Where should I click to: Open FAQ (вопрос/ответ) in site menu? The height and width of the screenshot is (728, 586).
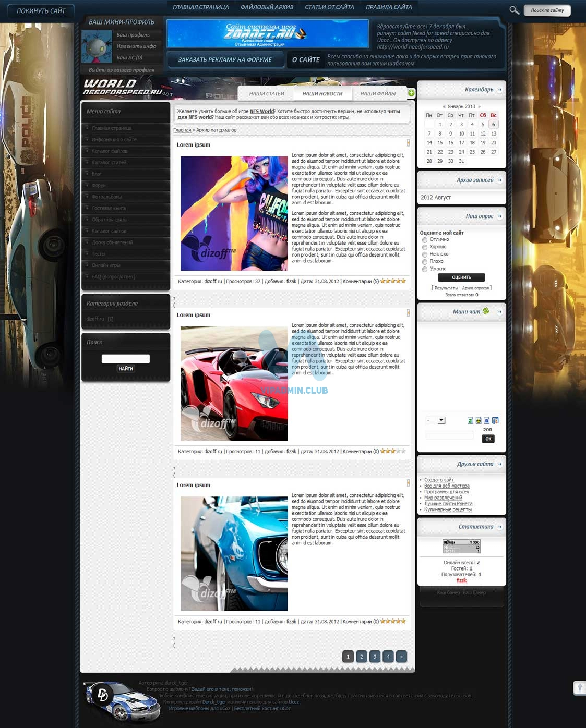113,277
